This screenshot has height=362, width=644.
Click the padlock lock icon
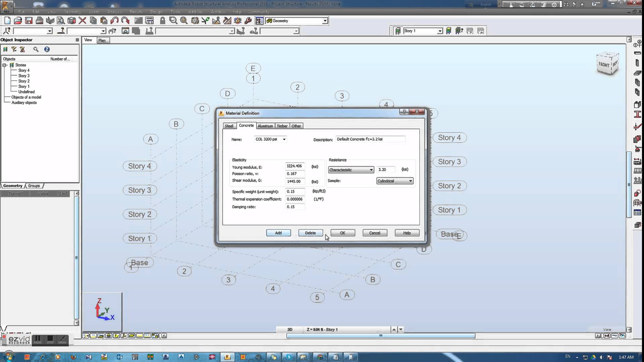click(163, 21)
